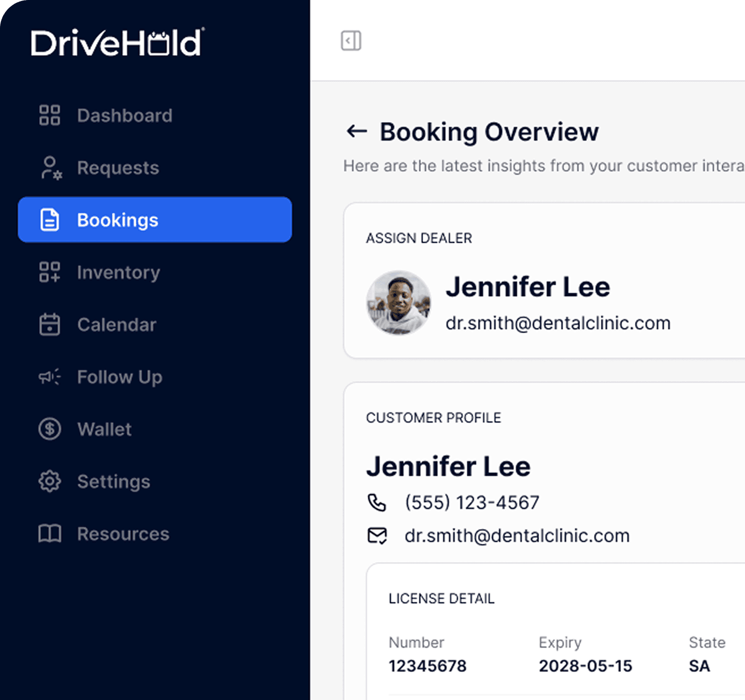Click the phone icon beside (555) 123-4567
Viewport: 745px width, 700px height.
(x=378, y=502)
